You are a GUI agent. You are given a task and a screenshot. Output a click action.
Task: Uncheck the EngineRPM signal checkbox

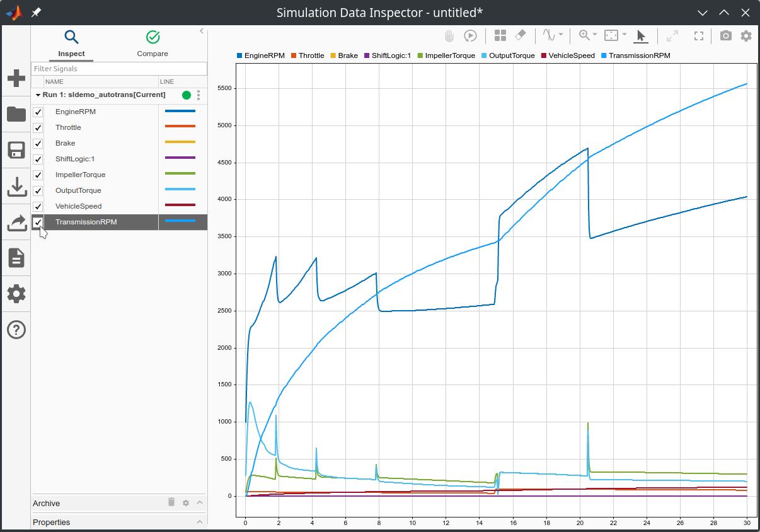pyautogui.click(x=38, y=112)
